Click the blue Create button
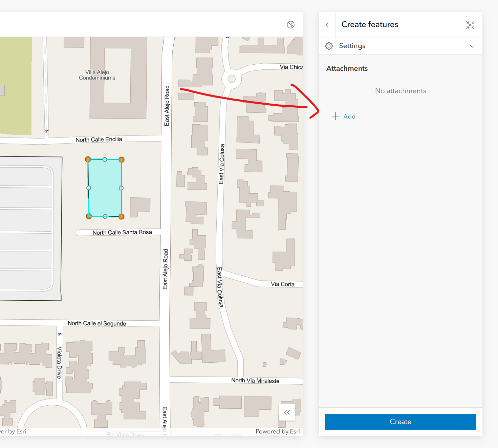The image size is (498, 448). click(x=400, y=422)
